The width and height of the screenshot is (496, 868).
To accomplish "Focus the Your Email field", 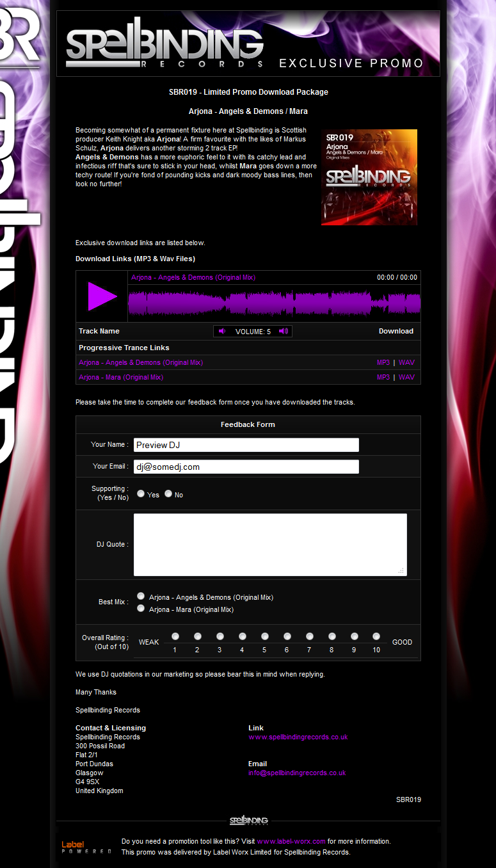I will (246, 467).
